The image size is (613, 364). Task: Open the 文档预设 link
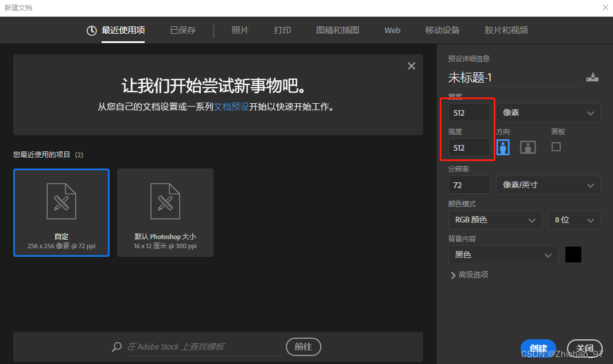tap(231, 107)
